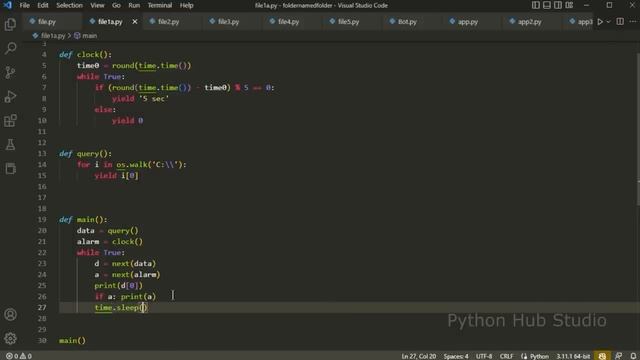The image size is (640, 360).
Task: Toggle bottom panel layout icon
Action: 547,5
